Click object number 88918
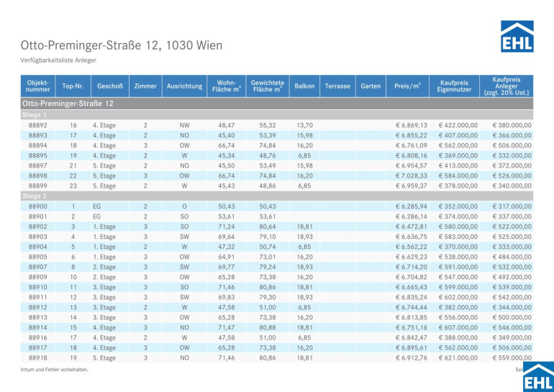This screenshot has height=392, width=554. click(x=38, y=357)
